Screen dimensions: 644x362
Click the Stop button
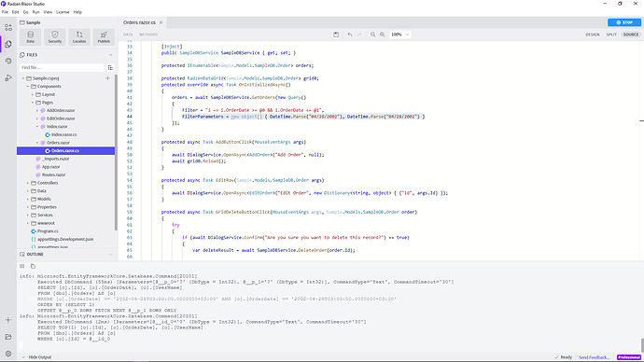623,22
